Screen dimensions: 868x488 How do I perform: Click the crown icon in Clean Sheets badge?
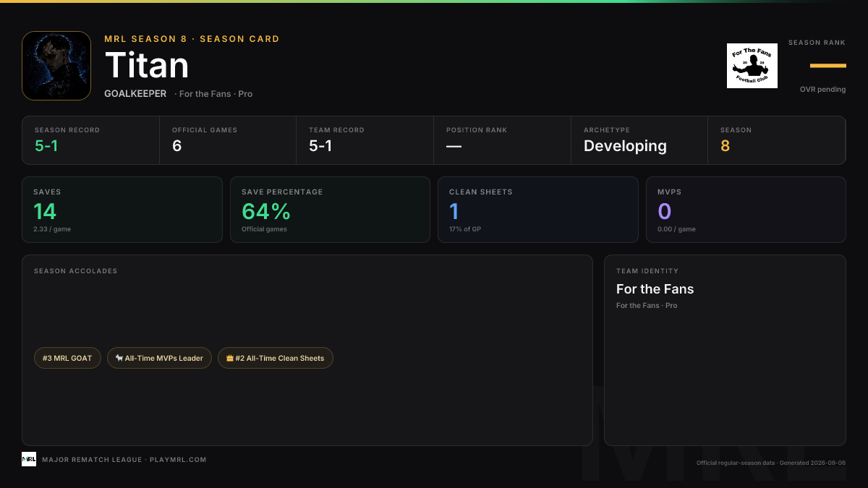(230, 358)
